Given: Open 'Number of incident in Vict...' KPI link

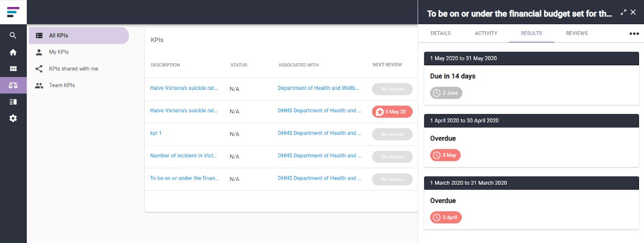Looking at the screenshot, I should [x=184, y=156].
